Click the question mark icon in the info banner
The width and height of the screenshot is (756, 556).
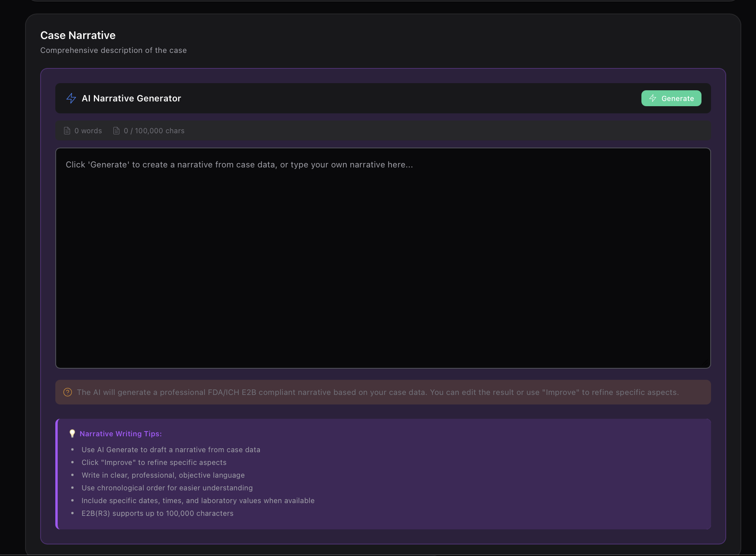point(68,392)
